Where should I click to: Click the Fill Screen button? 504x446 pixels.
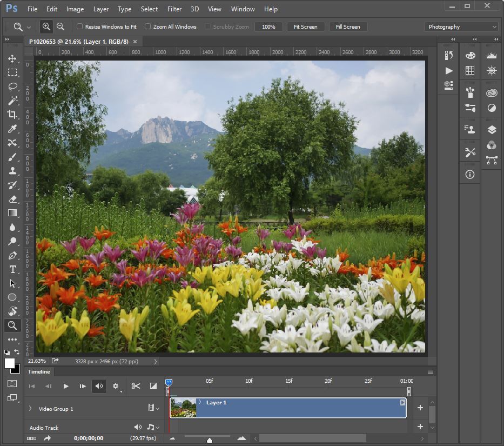click(347, 26)
